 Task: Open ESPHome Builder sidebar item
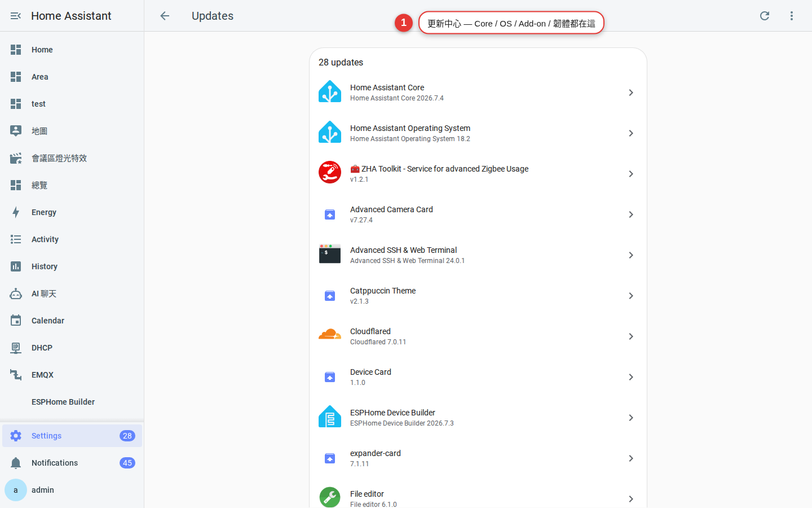pos(72,402)
